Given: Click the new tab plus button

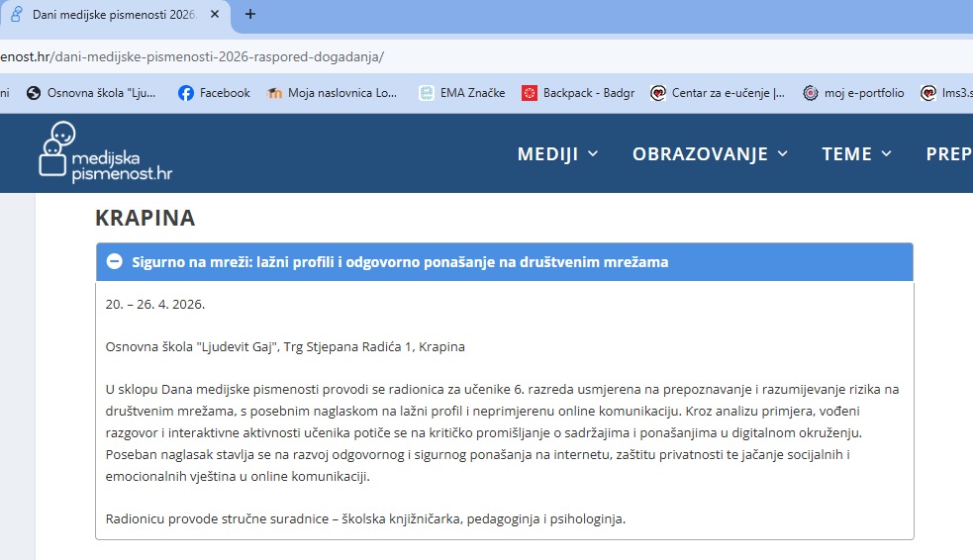Looking at the screenshot, I should coord(250,15).
